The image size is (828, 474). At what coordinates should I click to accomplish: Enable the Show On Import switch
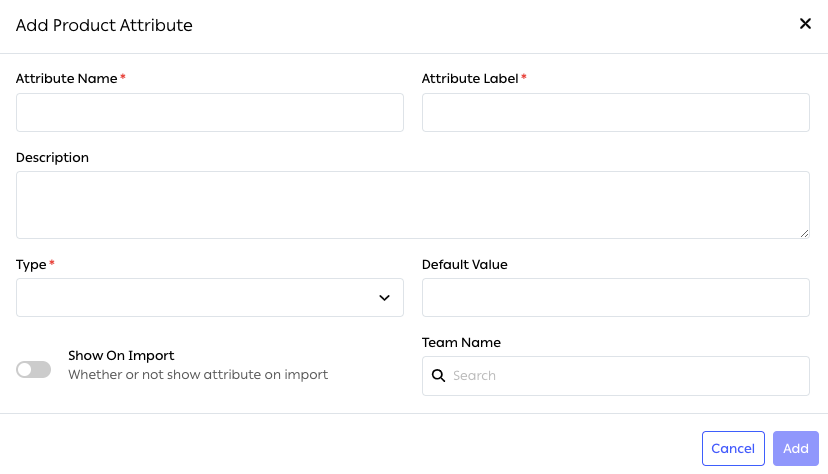point(33,370)
